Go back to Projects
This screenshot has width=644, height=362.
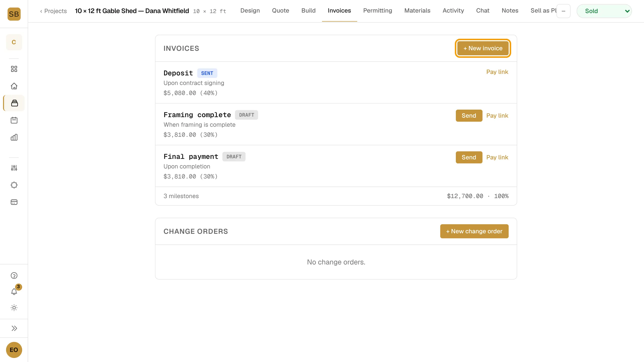pyautogui.click(x=54, y=11)
